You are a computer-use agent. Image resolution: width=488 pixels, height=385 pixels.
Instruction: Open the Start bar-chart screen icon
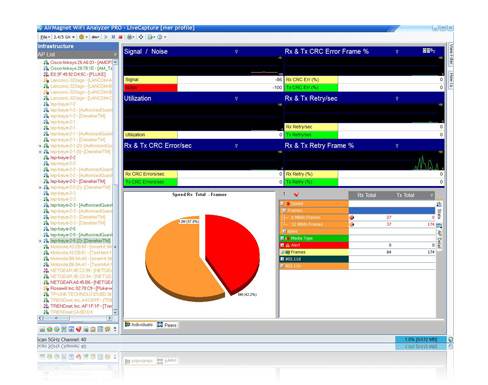(42, 329)
